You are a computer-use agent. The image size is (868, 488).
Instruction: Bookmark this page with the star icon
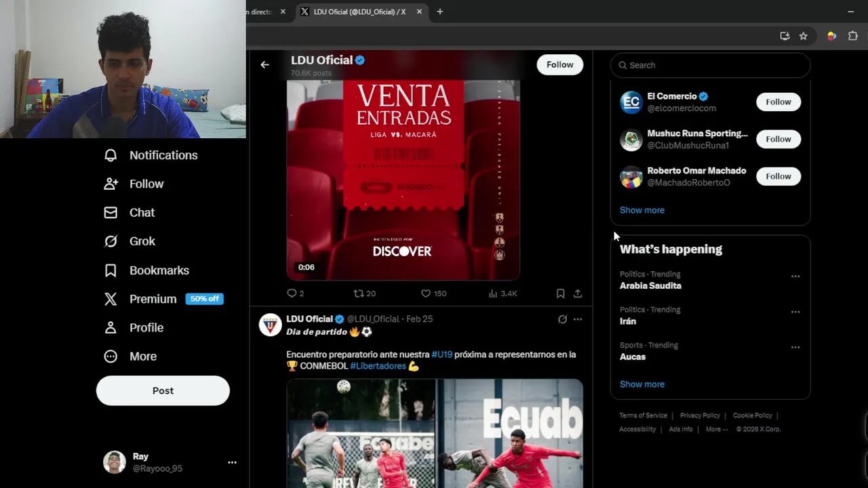coord(803,36)
